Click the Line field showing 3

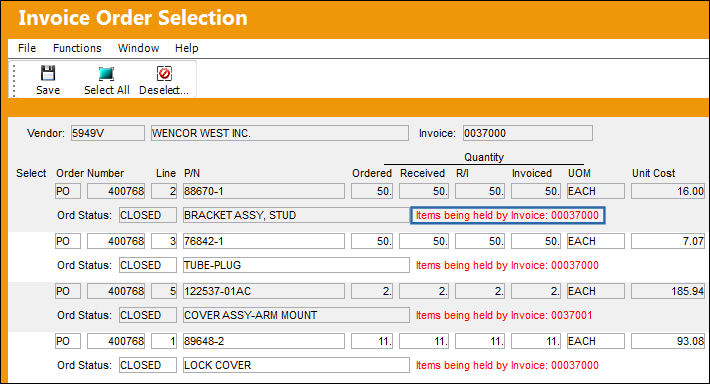164,241
